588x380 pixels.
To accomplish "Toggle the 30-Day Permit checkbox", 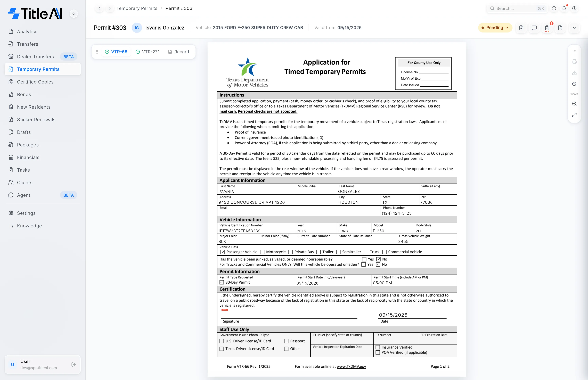I will coord(222,282).
